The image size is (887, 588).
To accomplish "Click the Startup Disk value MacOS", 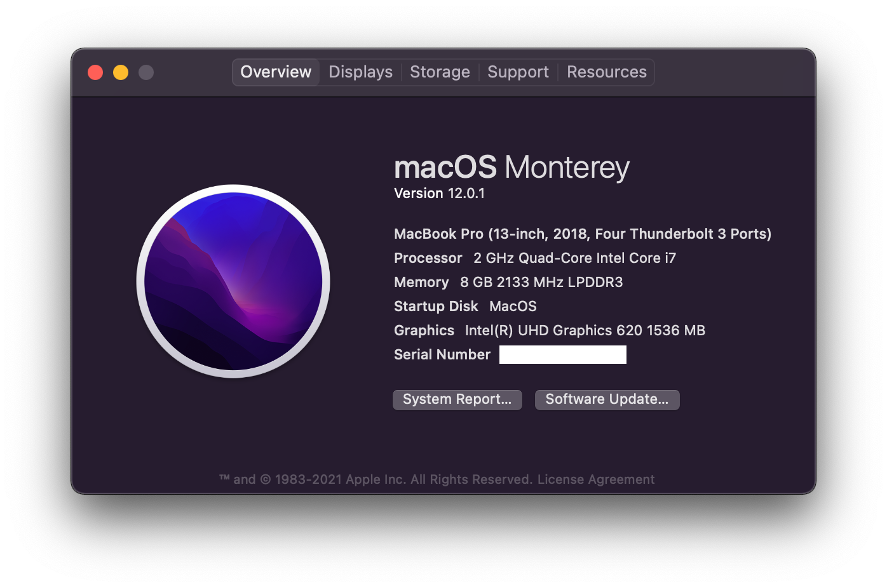I will (513, 307).
